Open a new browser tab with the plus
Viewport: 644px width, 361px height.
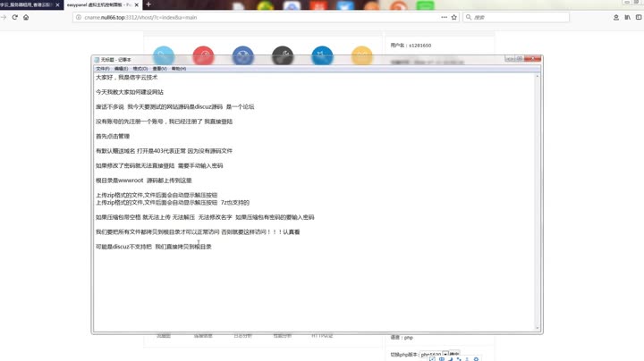coord(148,4)
